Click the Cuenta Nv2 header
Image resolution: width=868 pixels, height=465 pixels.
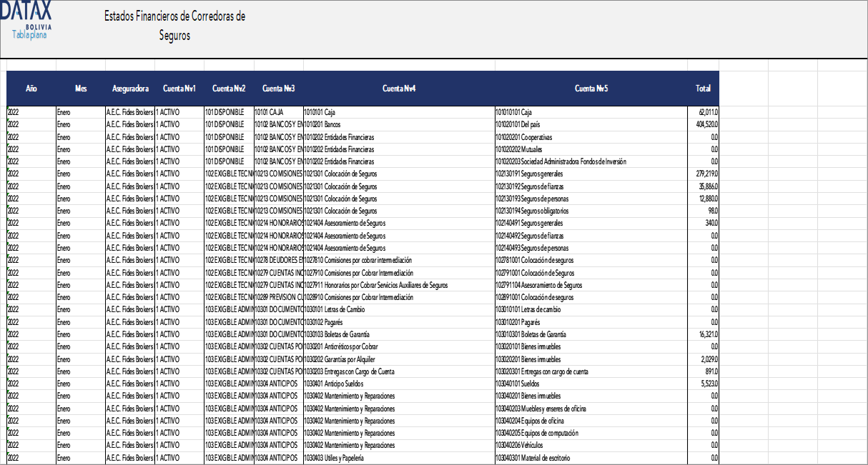(x=229, y=89)
